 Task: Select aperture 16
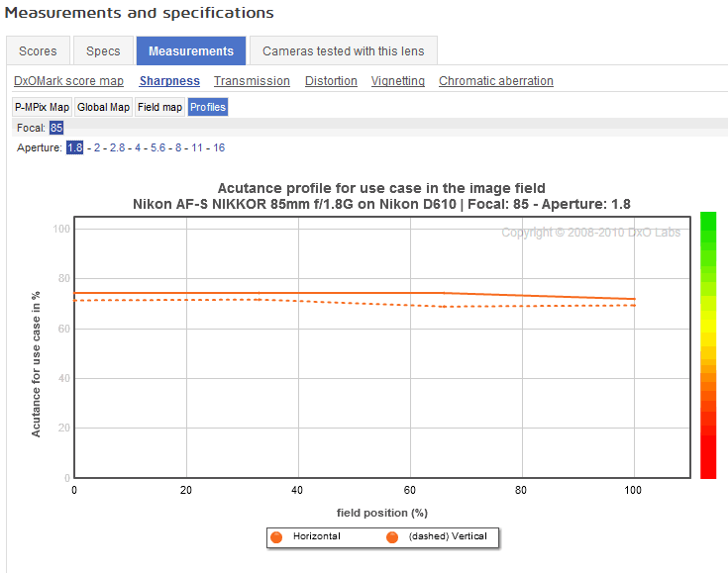tap(219, 147)
